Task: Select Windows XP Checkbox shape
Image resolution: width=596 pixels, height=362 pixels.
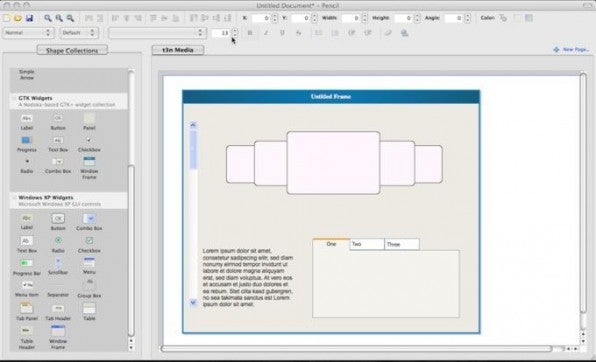Action: tap(89, 244)
